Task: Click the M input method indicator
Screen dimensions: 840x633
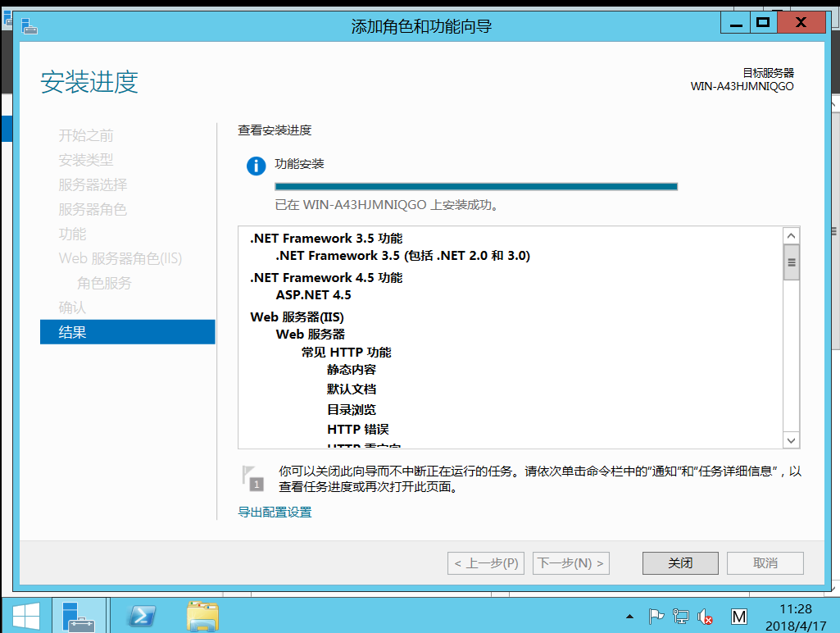Action: [x=738, y=617]
